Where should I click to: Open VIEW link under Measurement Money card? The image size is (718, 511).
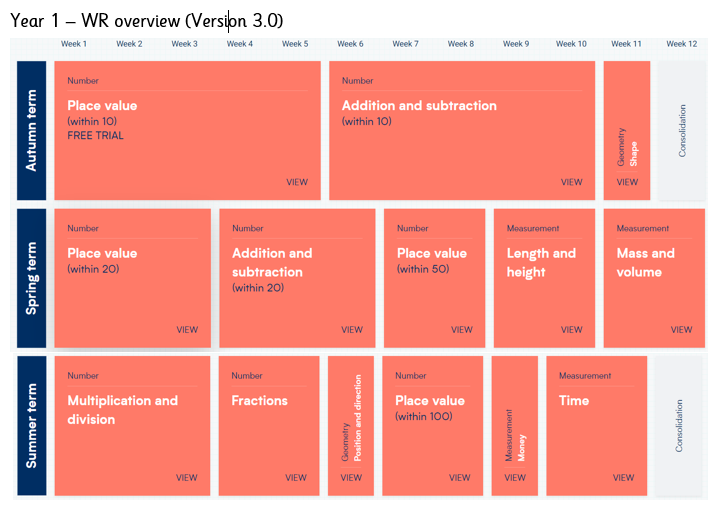coord(515,478)
